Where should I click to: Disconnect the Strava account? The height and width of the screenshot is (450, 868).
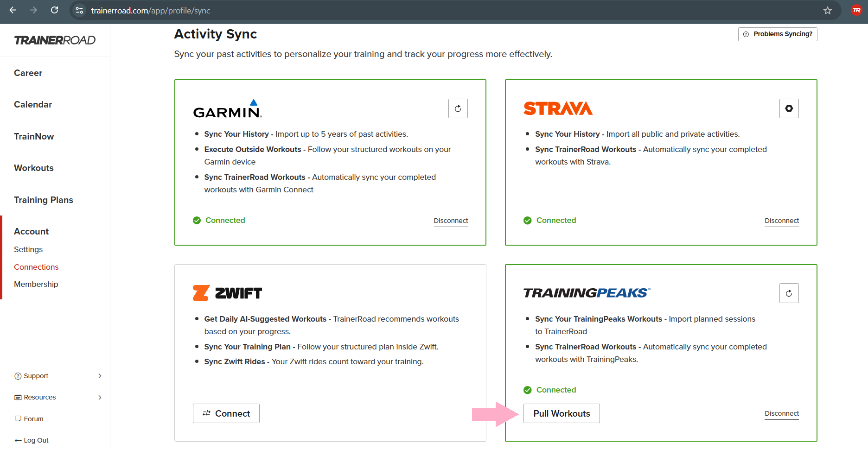782,221
